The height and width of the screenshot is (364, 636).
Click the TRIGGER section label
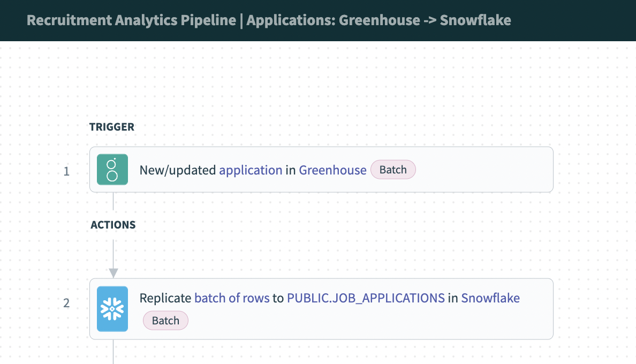click(112, 127)
